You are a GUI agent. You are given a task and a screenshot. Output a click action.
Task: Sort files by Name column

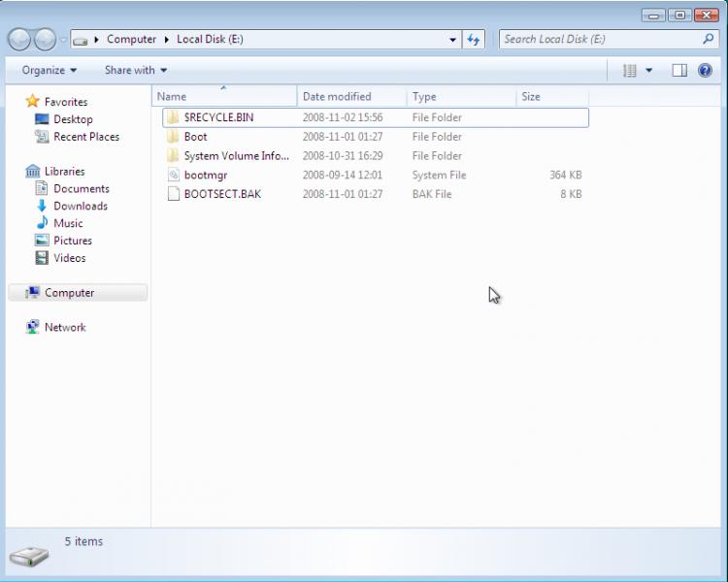point(224,97)
